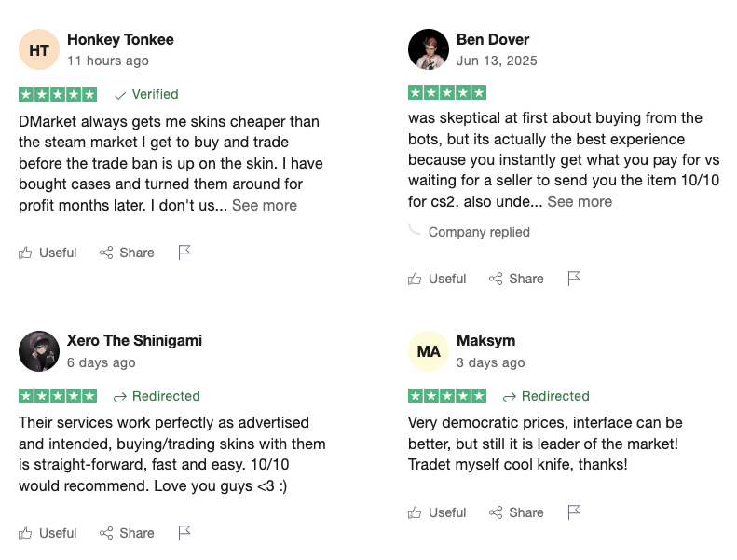The image size is (737, 560).
Task: Flag Xero The Shinigami's review
Action: (x=184, y=533)
